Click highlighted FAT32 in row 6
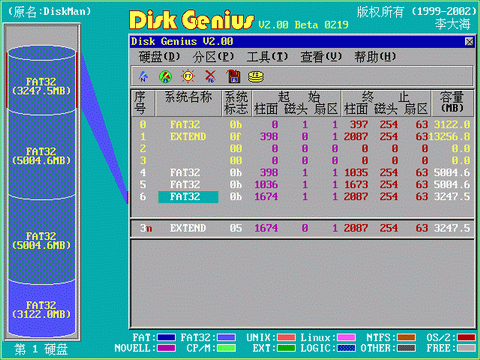 coord(188,197)
